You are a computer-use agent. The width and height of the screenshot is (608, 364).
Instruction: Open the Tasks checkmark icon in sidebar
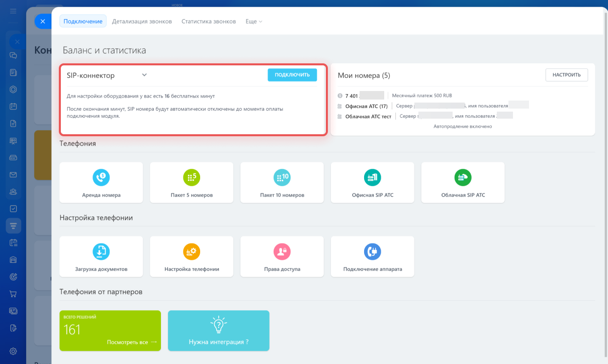(14, 209)
